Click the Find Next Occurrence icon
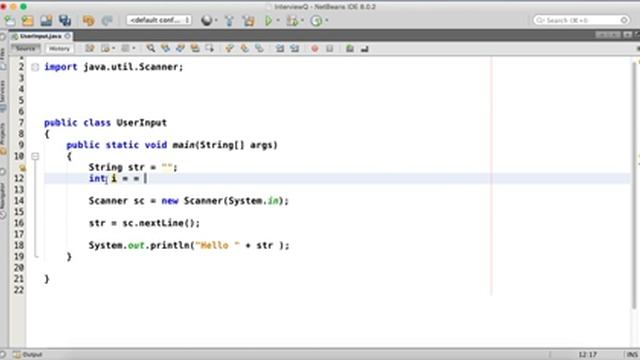 pos(180,49)
